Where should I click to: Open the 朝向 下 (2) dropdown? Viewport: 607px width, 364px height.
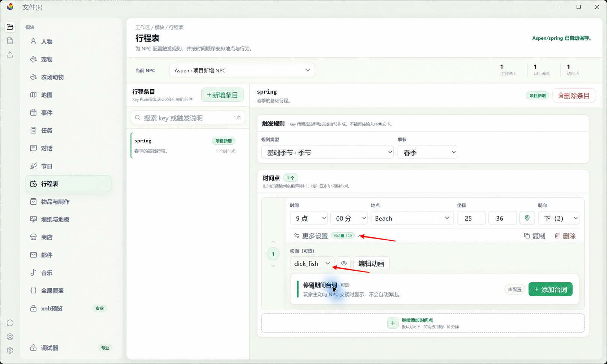tap(559, 218)
